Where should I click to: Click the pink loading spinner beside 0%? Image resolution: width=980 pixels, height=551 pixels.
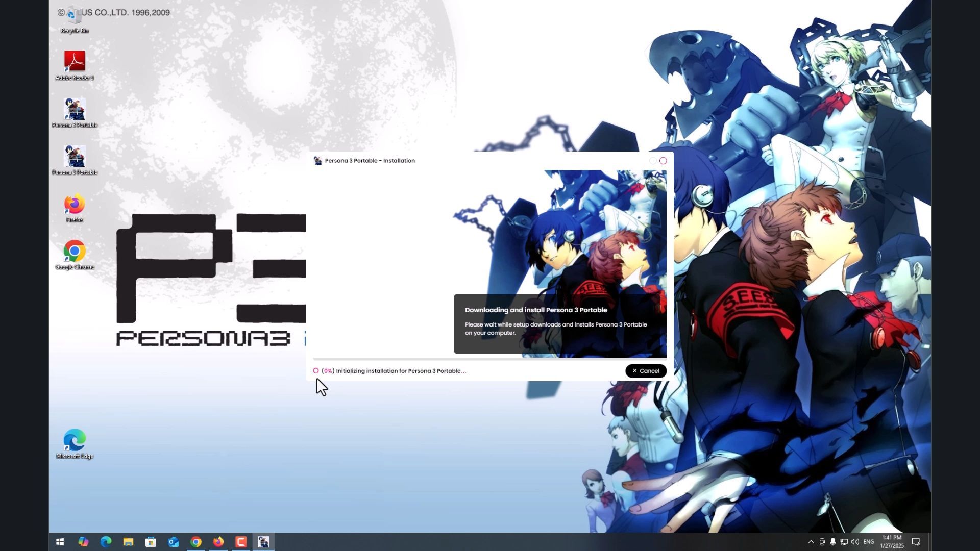tap(316, 371)
